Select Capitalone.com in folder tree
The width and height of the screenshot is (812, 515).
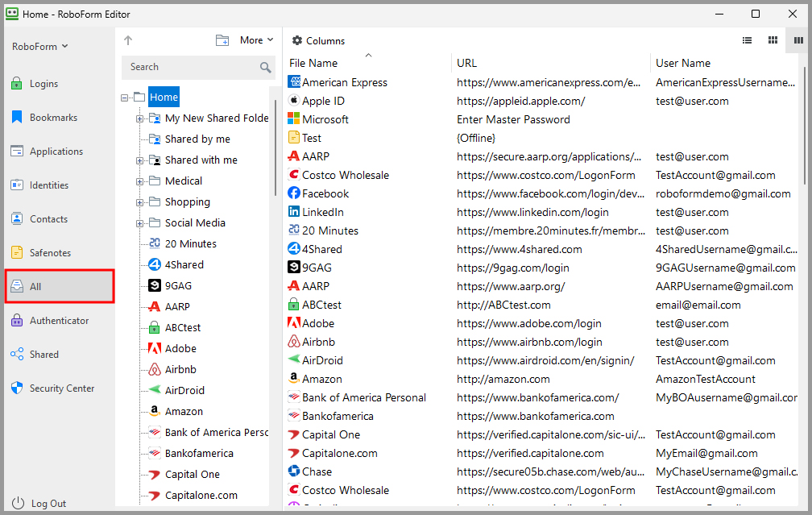[x=201, y=496]
